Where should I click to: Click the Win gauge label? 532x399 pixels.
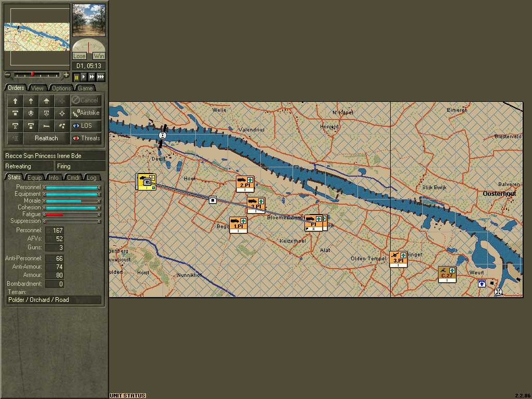tap(99, 56)
